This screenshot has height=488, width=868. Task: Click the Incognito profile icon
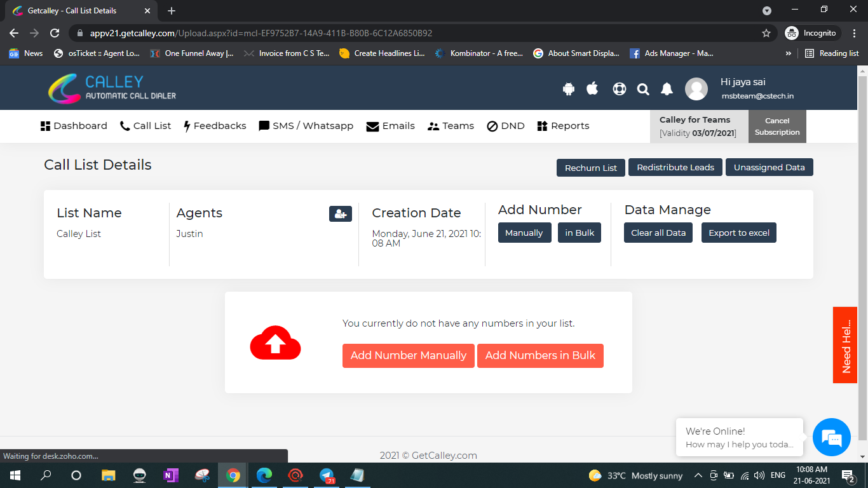click(x=792, y=33)
